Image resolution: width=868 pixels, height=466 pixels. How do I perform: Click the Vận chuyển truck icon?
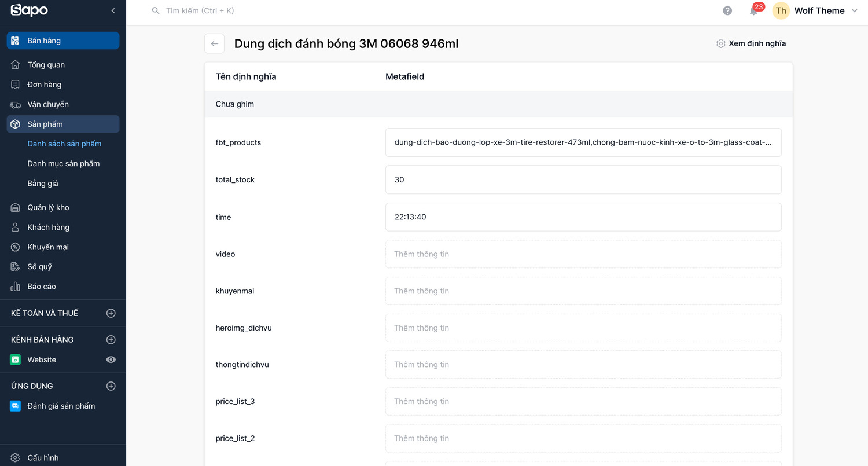(x=16, y=104)
